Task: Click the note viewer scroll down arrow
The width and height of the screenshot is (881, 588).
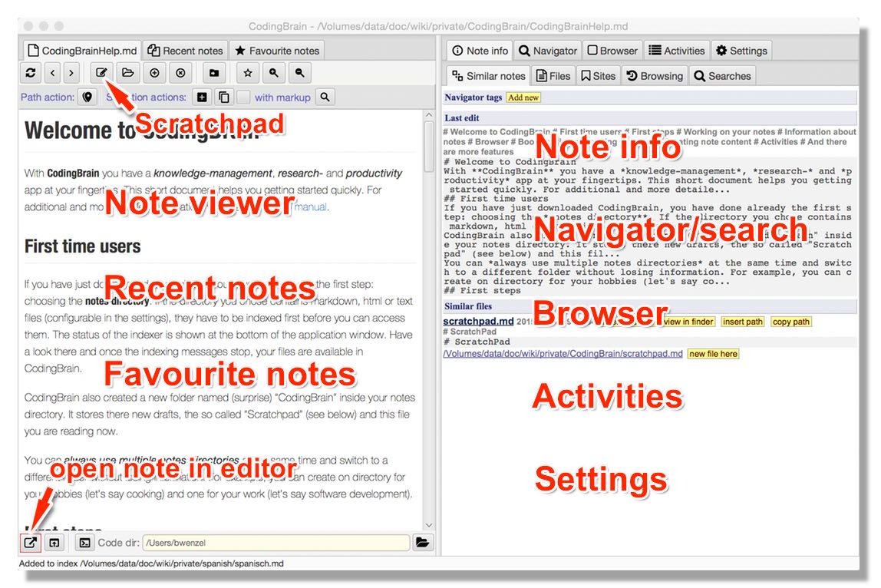Action: pos(429,526)
